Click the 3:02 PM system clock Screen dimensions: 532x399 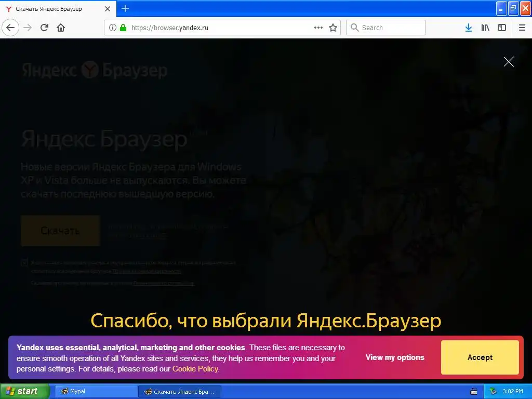point(513,391)
